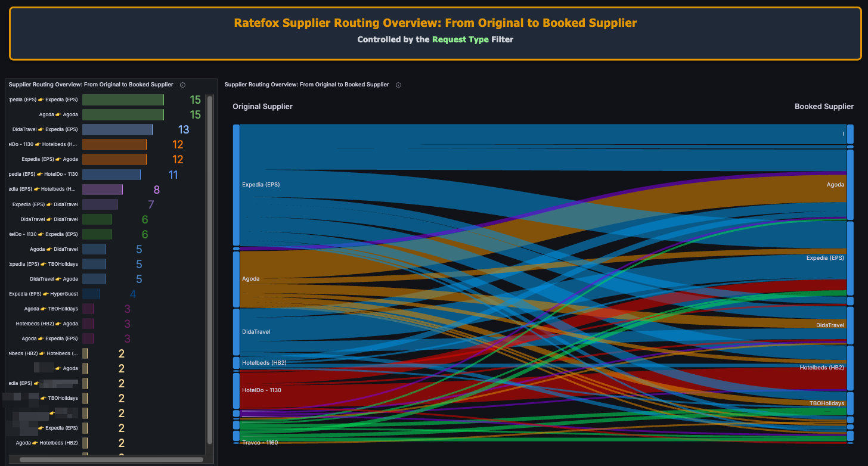Click value 12 of HotelDo - 1130 👉 Hotelbeds row
The height and width of the screenshot is (466, 868).
pos(178,144)
